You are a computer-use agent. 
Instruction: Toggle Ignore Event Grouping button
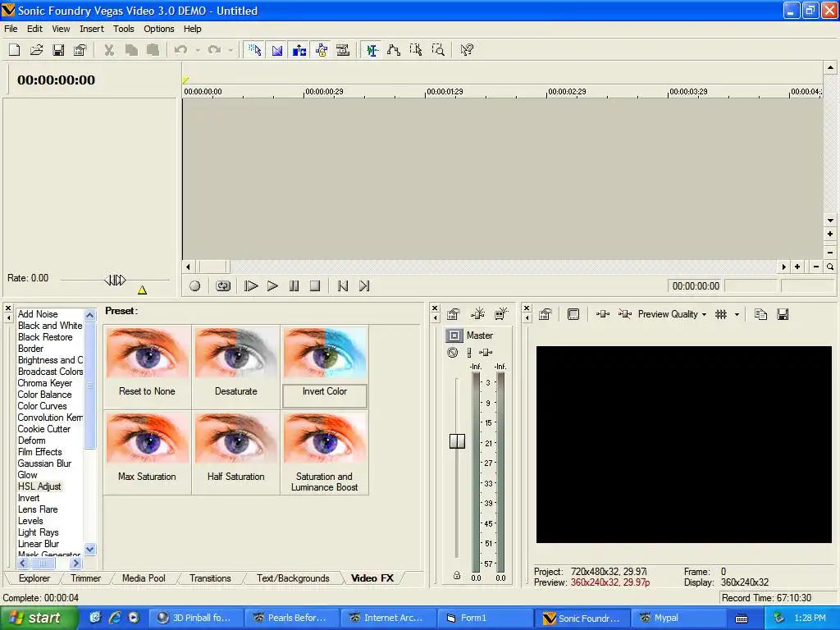coord(343,50)
